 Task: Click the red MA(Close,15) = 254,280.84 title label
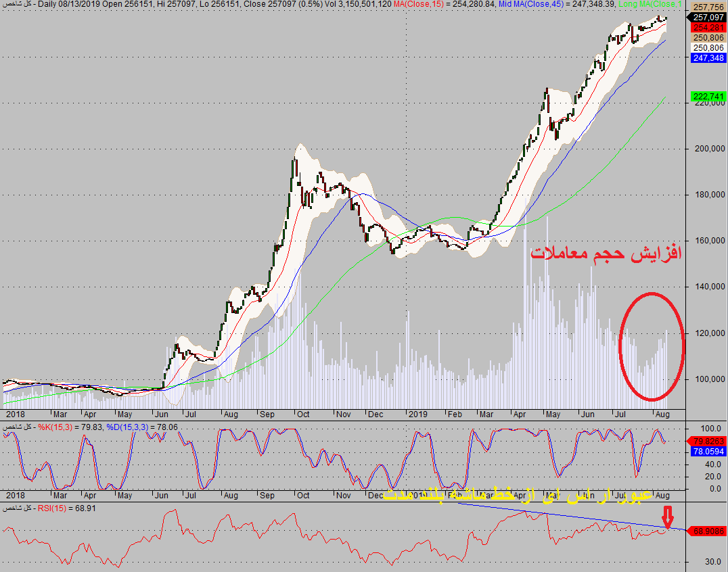click(x=444, y=4)
